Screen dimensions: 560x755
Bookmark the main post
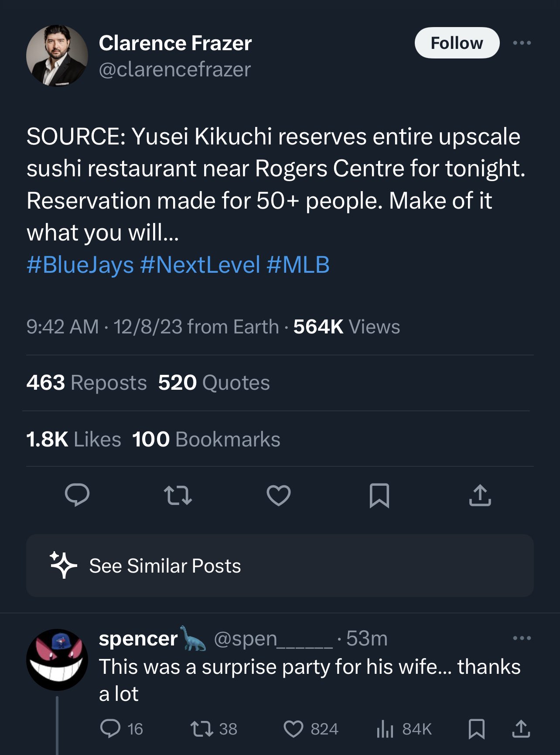379,495
